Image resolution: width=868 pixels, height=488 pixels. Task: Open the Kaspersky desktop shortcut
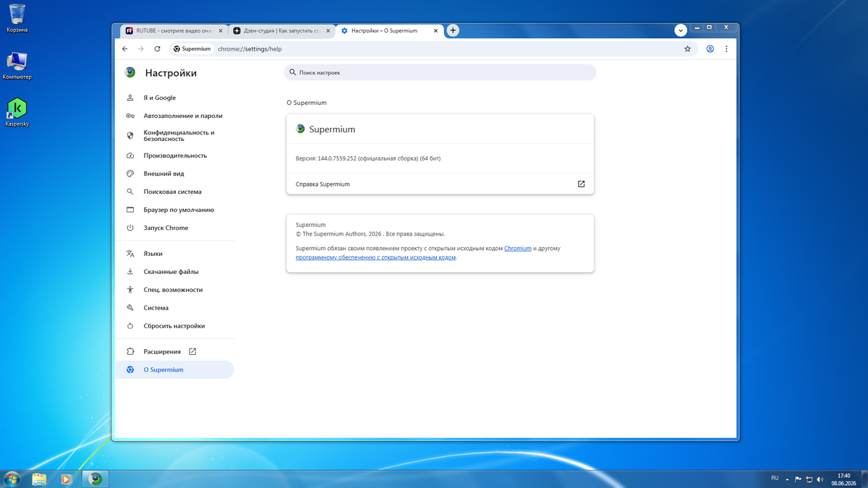point(17,113)
